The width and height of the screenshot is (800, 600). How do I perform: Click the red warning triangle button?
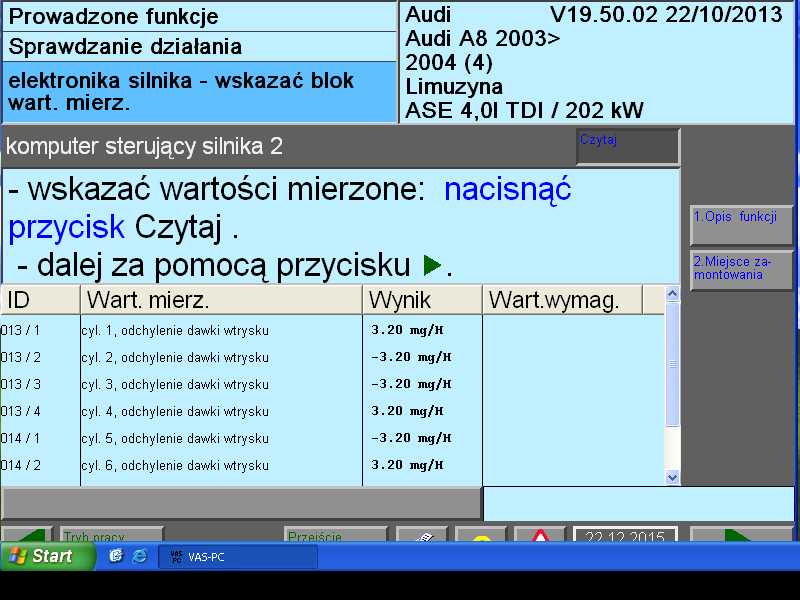[540, 535]
